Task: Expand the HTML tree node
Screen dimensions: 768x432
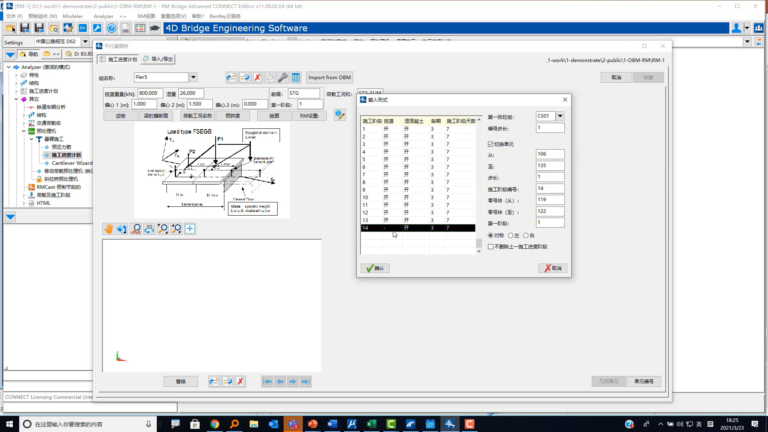Action: 24,203
